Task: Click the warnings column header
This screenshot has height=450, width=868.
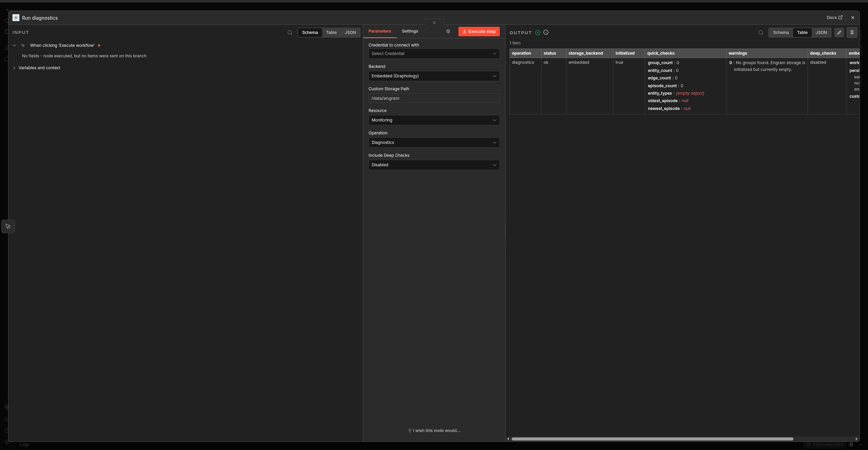Action: click(x=767, y=53)
